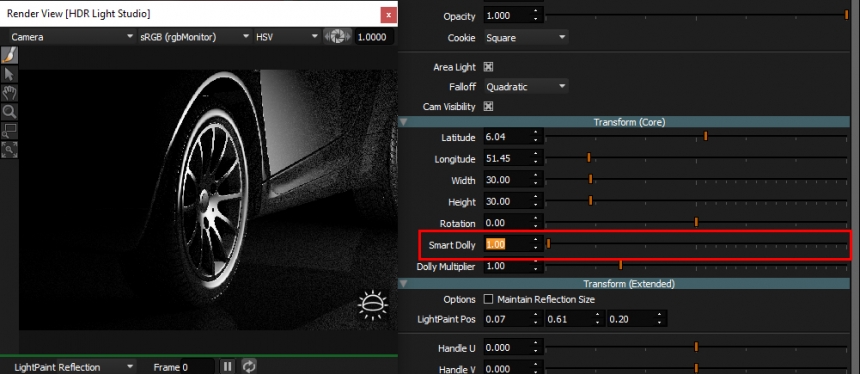Viewport: 860px width, 374px height.
Task: Open the LightPaint Reflection dropdown
Action: [x=74, y=367]
